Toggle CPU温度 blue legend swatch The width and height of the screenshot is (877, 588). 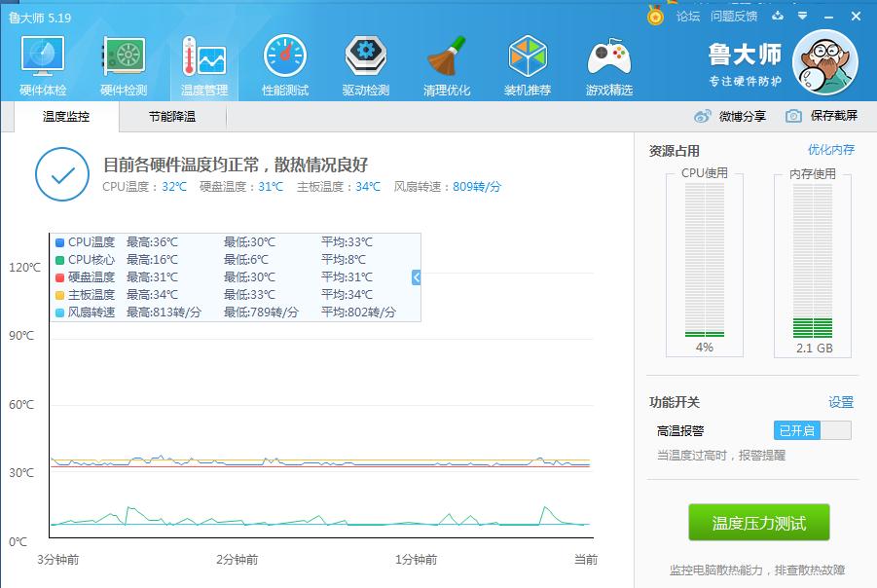[x=59, y=242]
